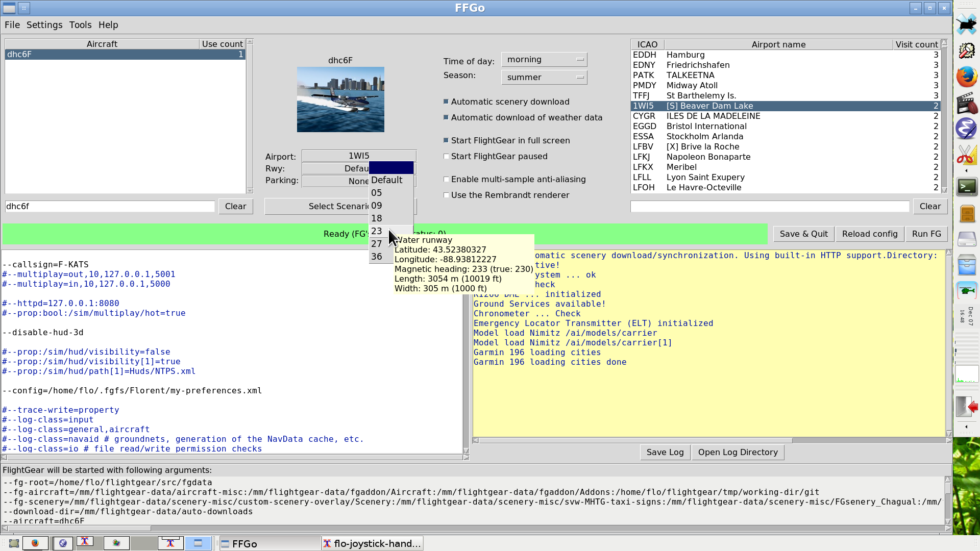980x551 pixels.
Task: Switch to the highlighted FFGo workspace in pager
Action: (198, 543)
